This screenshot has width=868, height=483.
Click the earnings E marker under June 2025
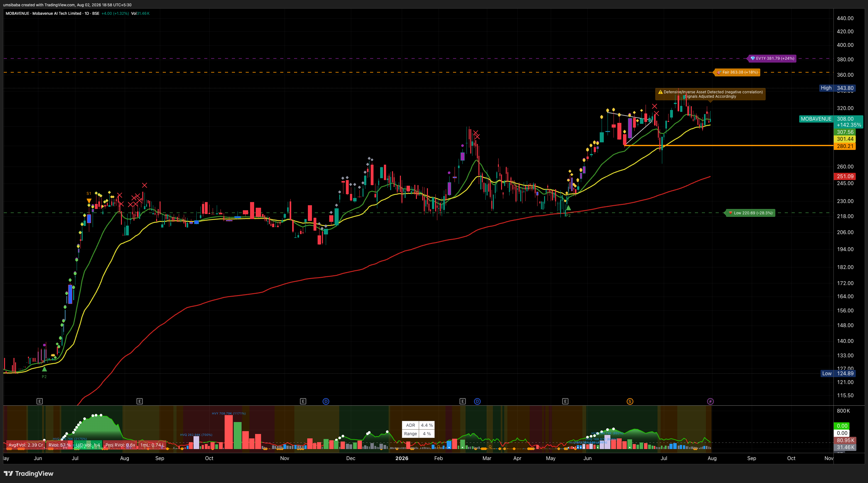click(x=39, y=401)
